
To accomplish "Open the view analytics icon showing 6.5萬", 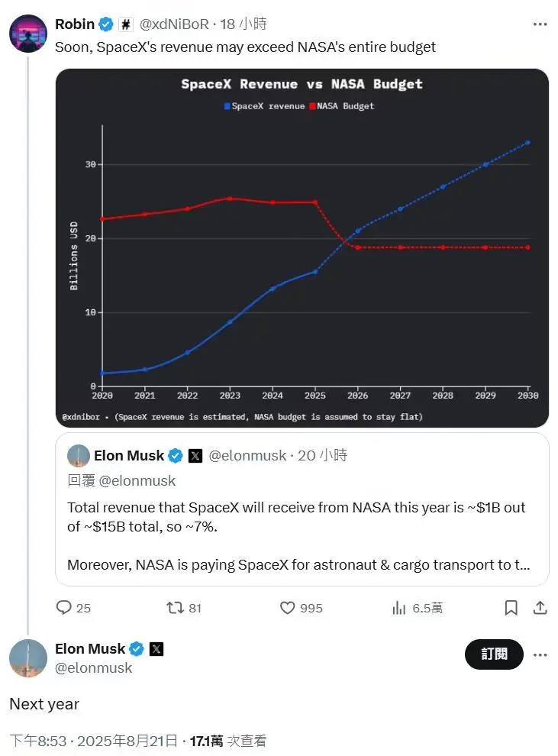I will pos(398,608).
